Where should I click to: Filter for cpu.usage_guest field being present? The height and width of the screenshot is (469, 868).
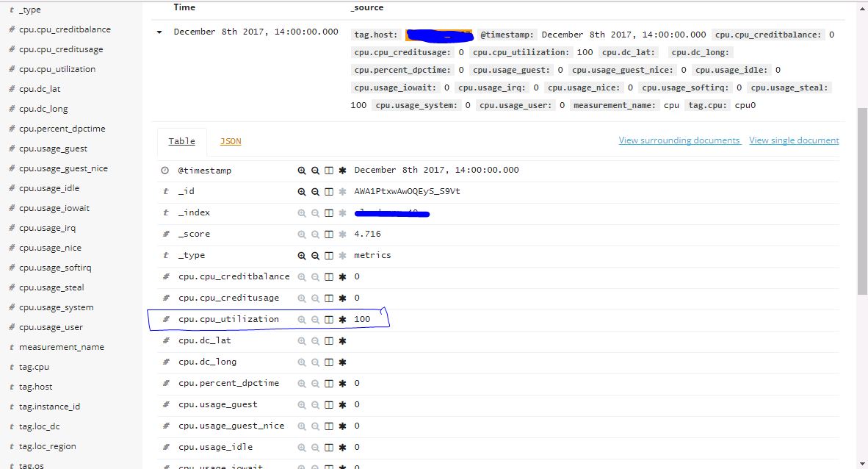341,404
